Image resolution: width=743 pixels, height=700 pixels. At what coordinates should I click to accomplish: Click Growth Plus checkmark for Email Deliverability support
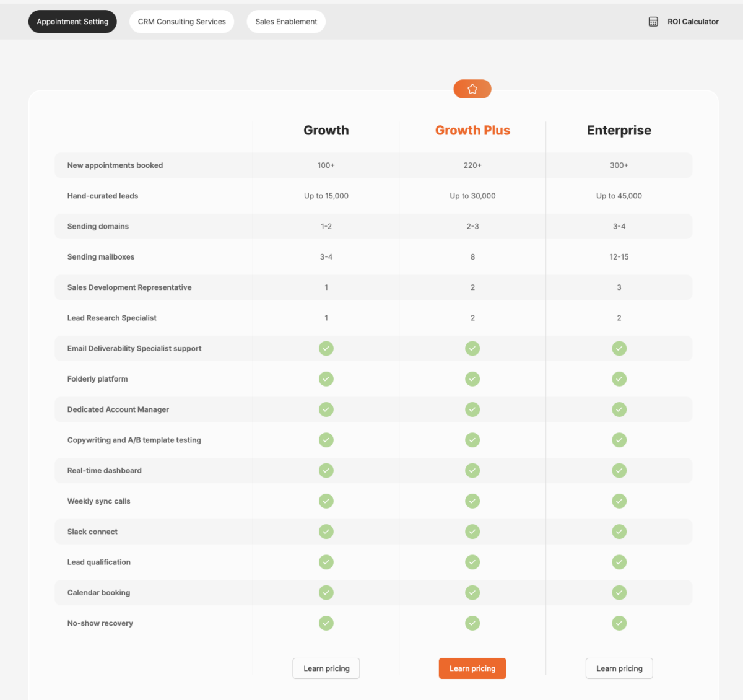coord(472,349)
